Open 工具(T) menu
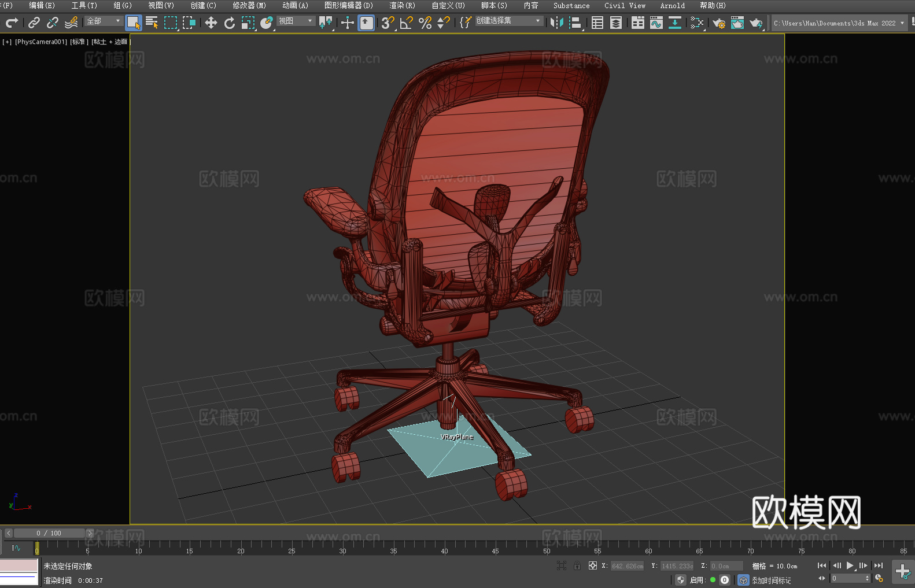The width and height of the screenshot is (915, 588). (84, 5)
